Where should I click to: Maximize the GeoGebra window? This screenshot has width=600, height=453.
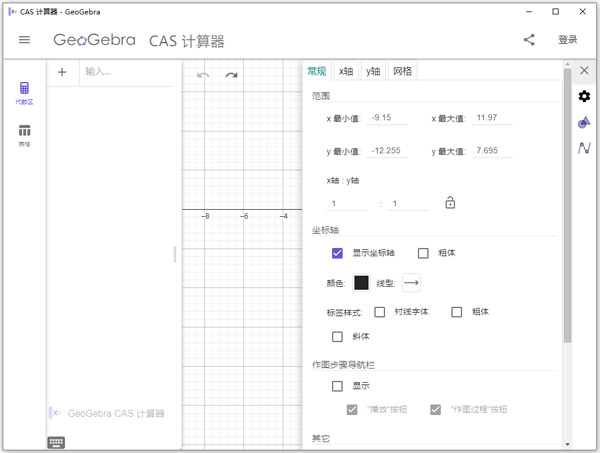click(x=555, y=11)
